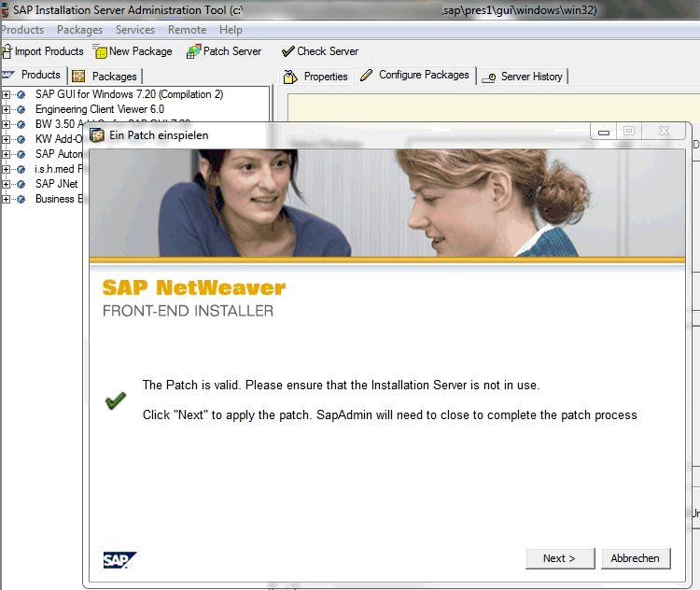Viewport: 700px width, 590px height.
Task: Click the gear icon beside Business E
Action: coord(21,199)
